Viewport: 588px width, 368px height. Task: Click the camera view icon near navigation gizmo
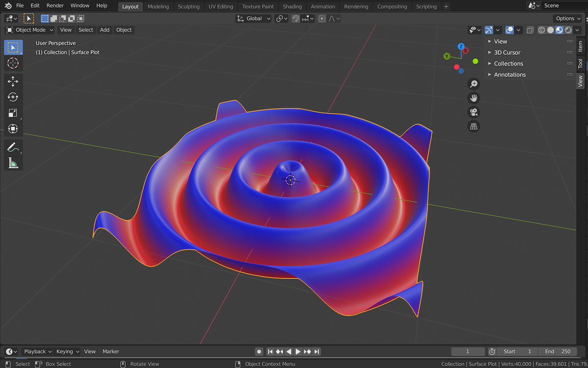(473, 112)
